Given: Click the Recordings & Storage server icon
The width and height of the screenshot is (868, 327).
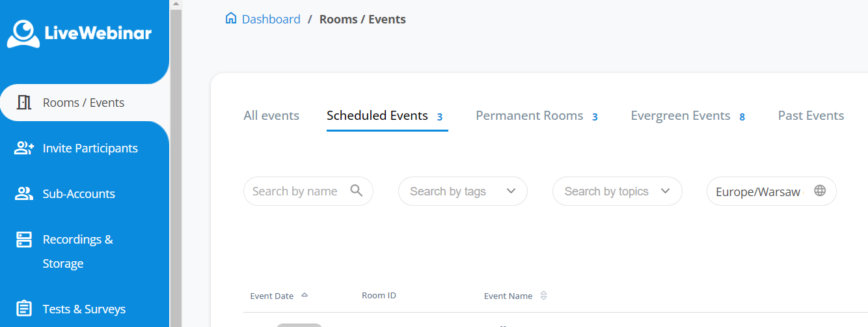Looking at the screenshot, I should [x=24, y=240].
